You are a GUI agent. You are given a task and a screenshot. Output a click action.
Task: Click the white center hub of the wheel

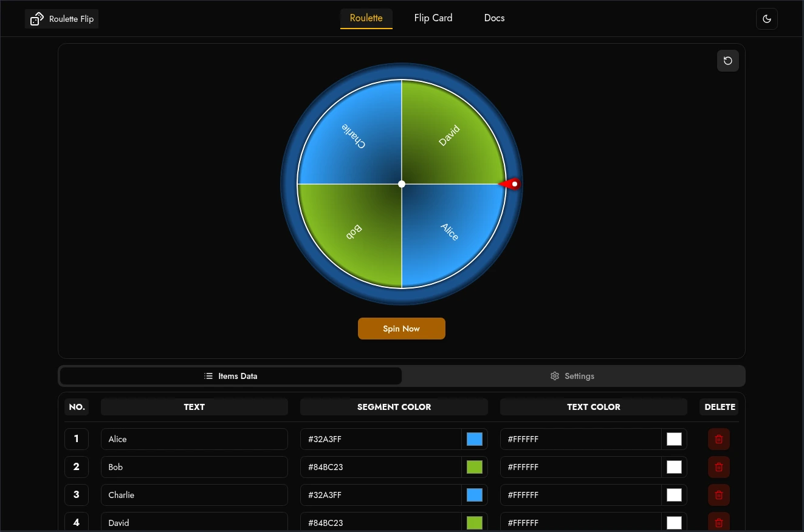tap(402, 184)
